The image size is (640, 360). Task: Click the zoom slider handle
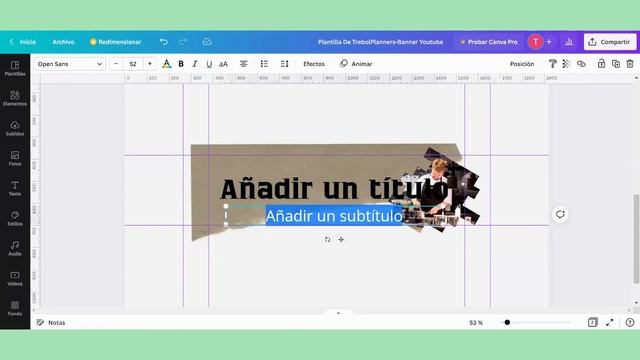(x=507, y=322)
